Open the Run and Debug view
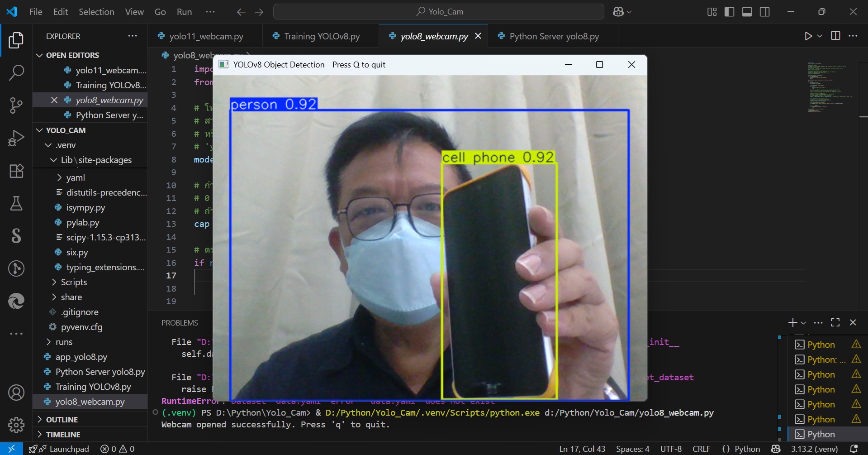 coord(16,138)
